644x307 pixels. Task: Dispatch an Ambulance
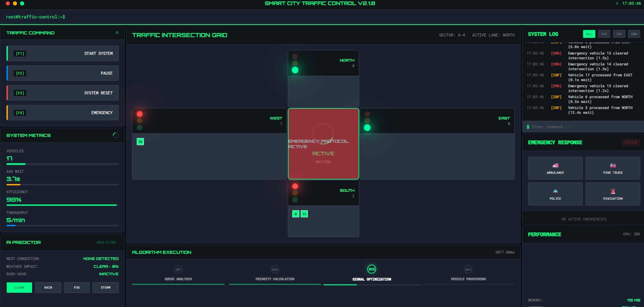[x=555, y=168]
